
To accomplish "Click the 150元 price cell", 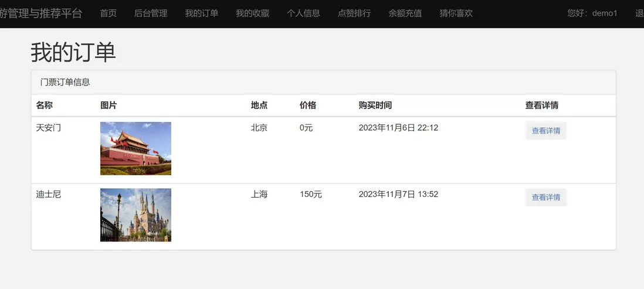I will [311, 194].
